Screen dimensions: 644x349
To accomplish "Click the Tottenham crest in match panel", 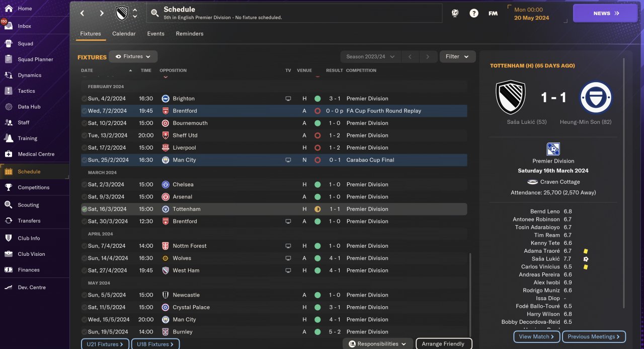I will [596, 98].
